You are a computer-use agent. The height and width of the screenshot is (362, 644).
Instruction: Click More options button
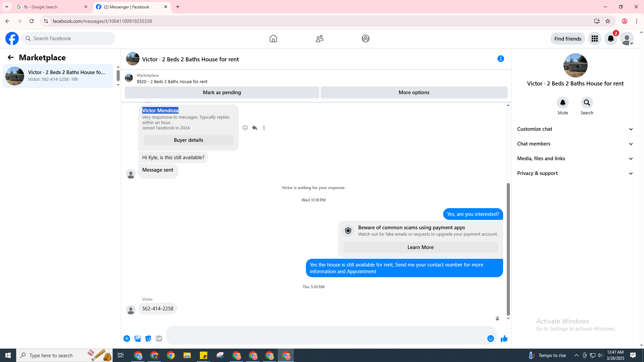click(414, 93)
